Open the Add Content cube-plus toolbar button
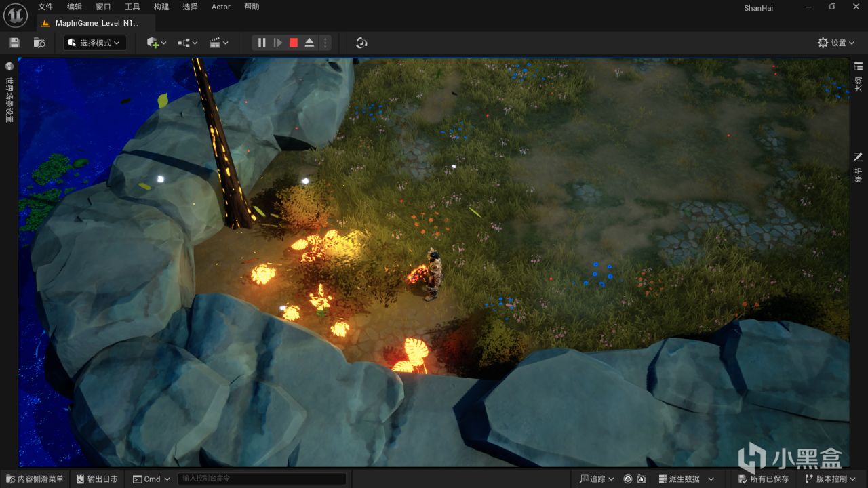This screenshot has width=868, height=488. (157, 43)
